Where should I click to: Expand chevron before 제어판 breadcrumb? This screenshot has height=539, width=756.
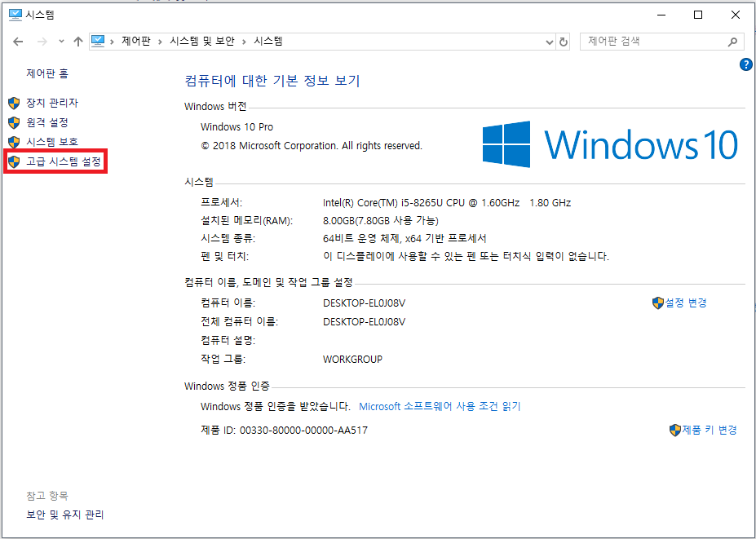[x=112, y=42]
